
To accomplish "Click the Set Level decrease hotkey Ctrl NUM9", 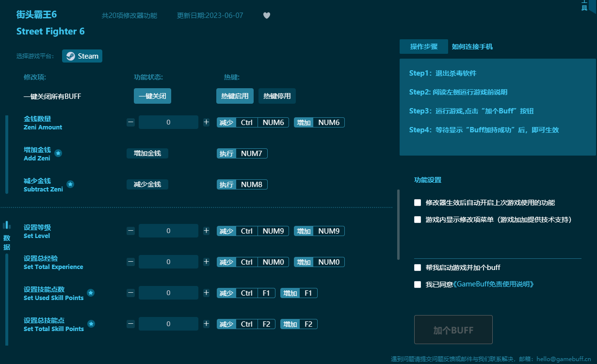I will click(x=253, y=231).
